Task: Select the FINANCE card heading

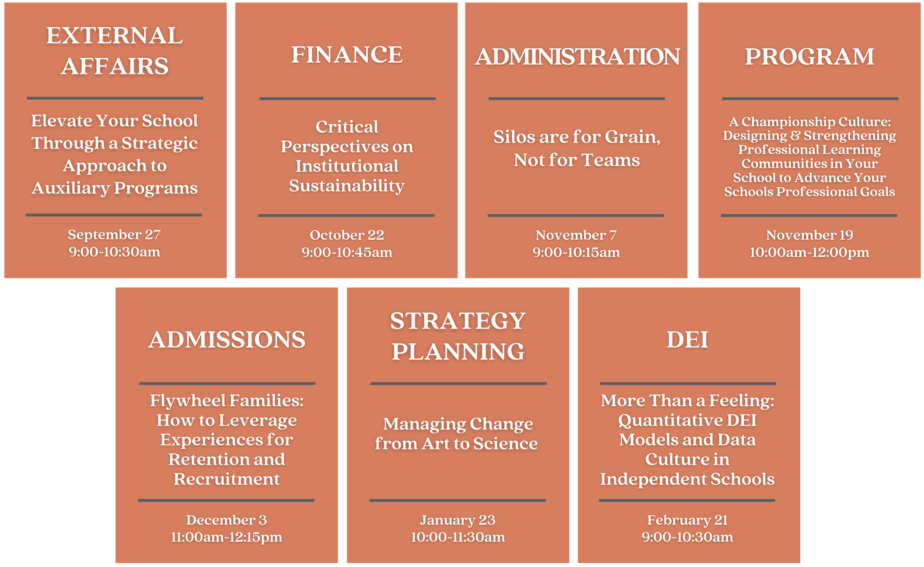Action: pyautogui.click(x=347, y=55)
